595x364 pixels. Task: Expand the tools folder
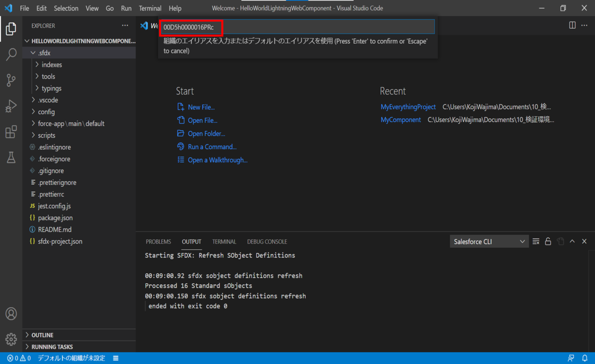coord(79,77)
